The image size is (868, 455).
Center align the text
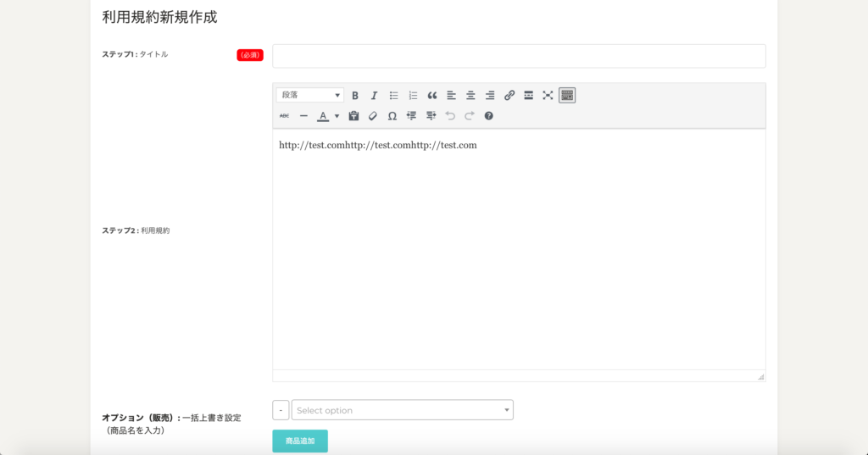tap(470, 96)
